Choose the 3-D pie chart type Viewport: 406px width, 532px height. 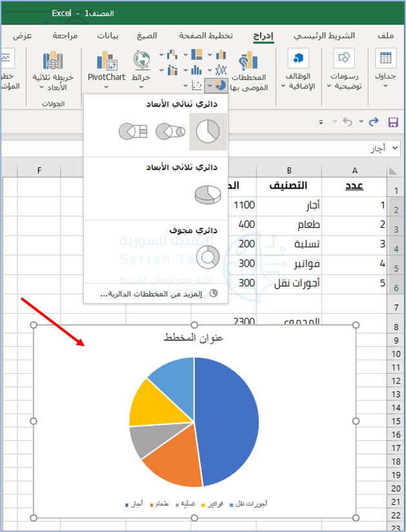click(208, 194)
